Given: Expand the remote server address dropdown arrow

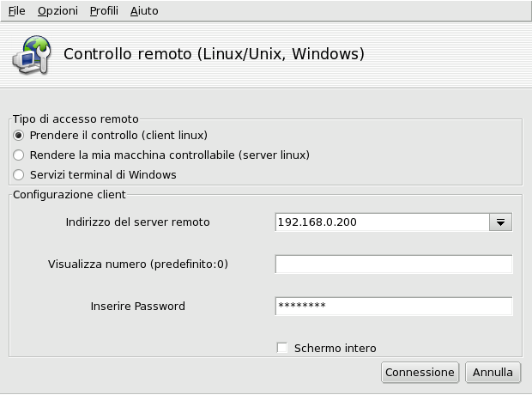Looking at the screenshot, I should click(x=500, y=222).
